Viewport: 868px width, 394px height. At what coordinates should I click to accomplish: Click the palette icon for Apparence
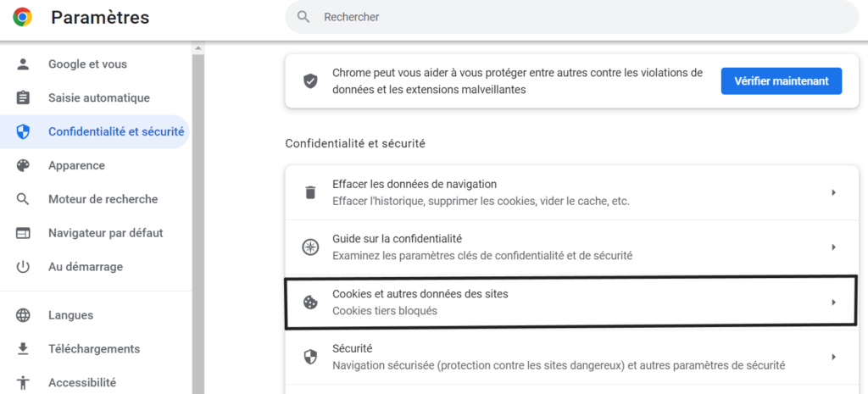23,165
